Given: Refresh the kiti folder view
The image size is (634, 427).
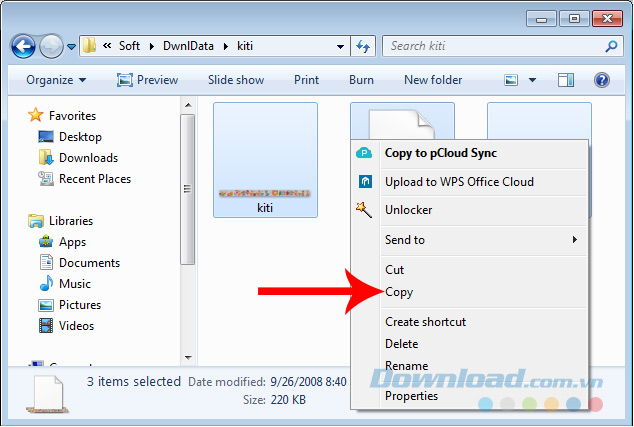Looking at the screenshot, I should (x=363, y=47).
